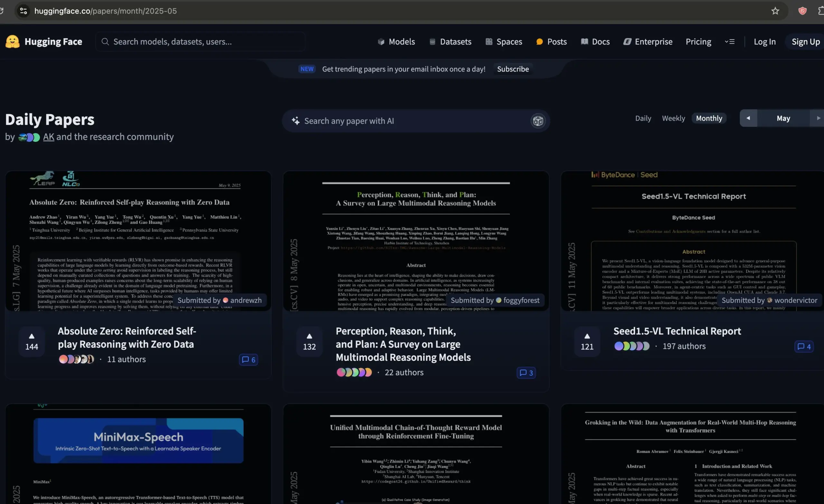Select the Monthly papers view
824x504 pixels.
tap(709, 118)
